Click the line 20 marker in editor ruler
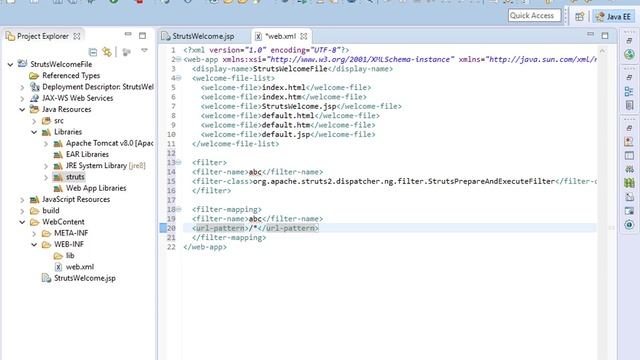Image resolution: width=640 pixels, height=360 pixels. click(163, 228)
